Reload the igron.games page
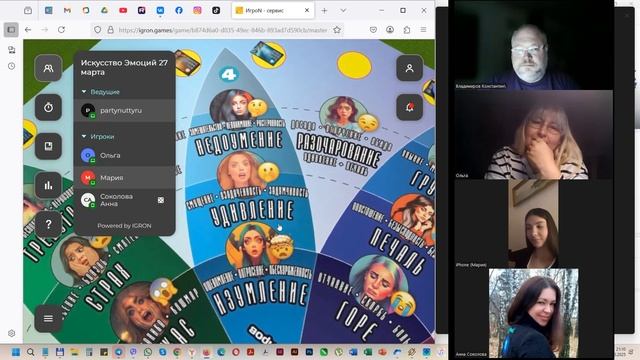The height and width of the screenshot is (360, 640). click(x=61, y=30)
